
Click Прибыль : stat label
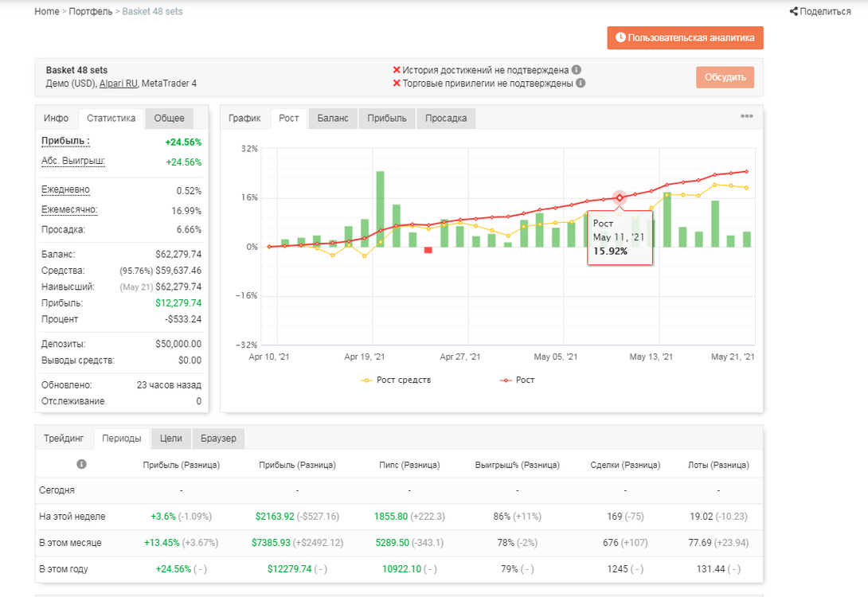tap(65, 141)
